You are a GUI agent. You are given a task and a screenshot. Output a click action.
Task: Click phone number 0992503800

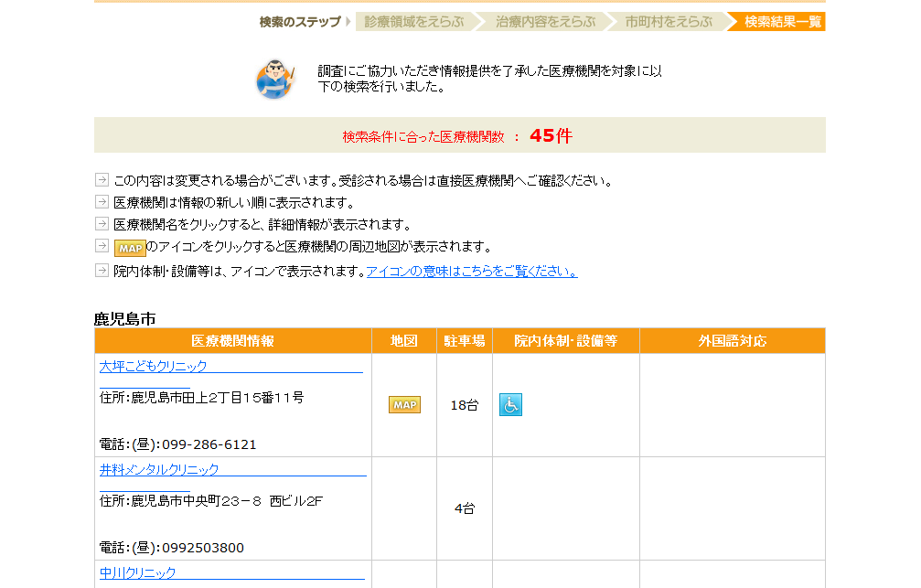click(203, 548)
